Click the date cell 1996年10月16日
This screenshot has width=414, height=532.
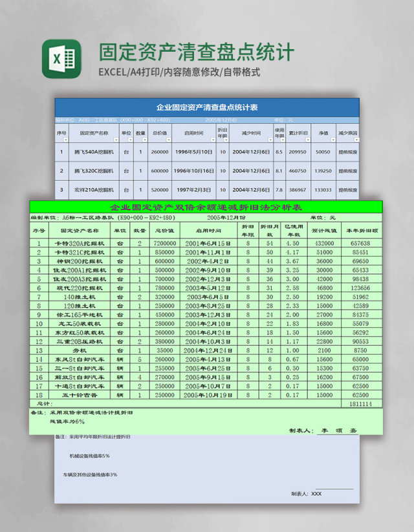coord(194,171)
